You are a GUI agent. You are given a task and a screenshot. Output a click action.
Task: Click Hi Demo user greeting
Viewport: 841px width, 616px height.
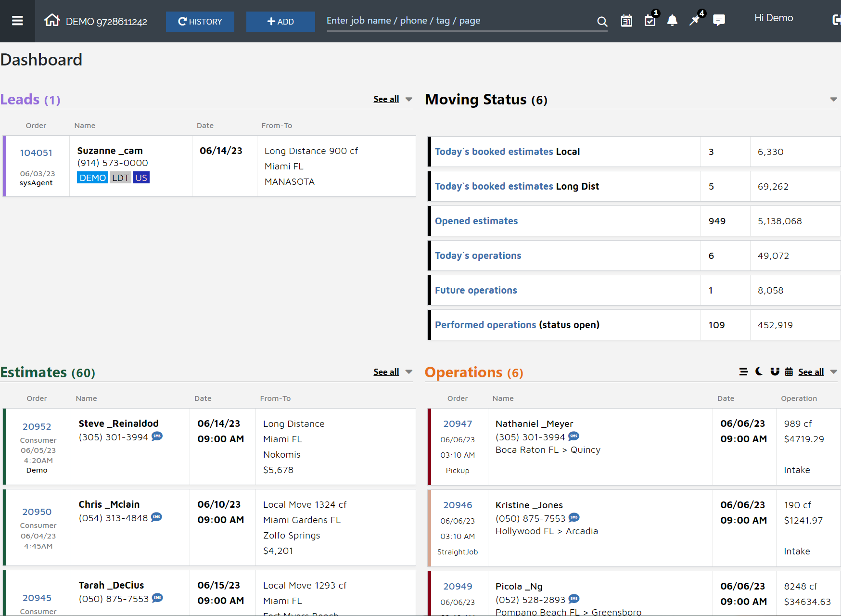click(774, 18)
